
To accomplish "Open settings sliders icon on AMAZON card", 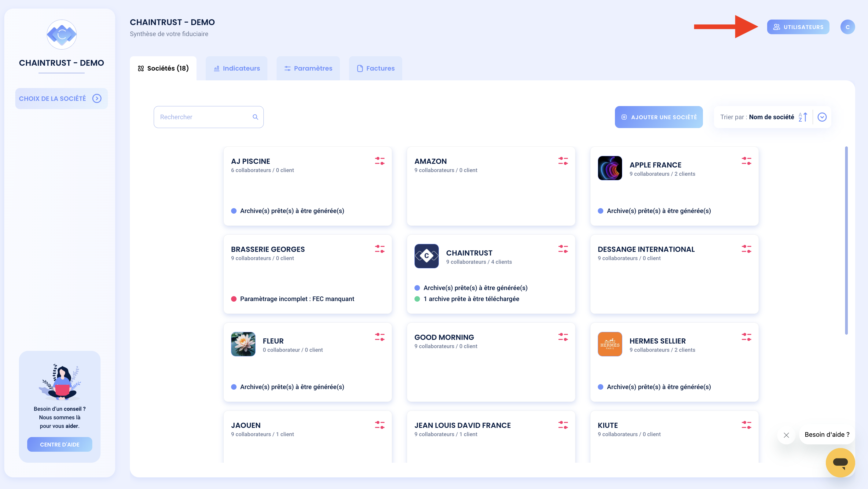I will [x=563, y=161].
